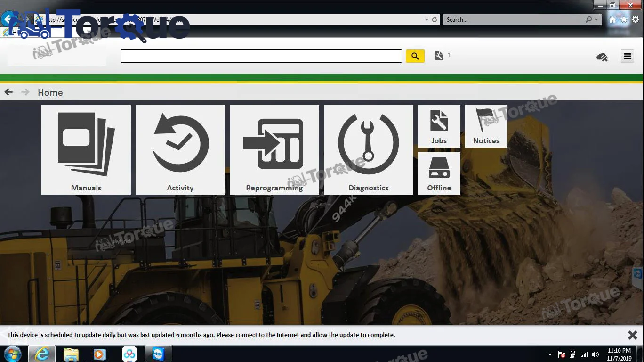Select the Offline drive tile
The image size is (644, 362).
(439, 173)
